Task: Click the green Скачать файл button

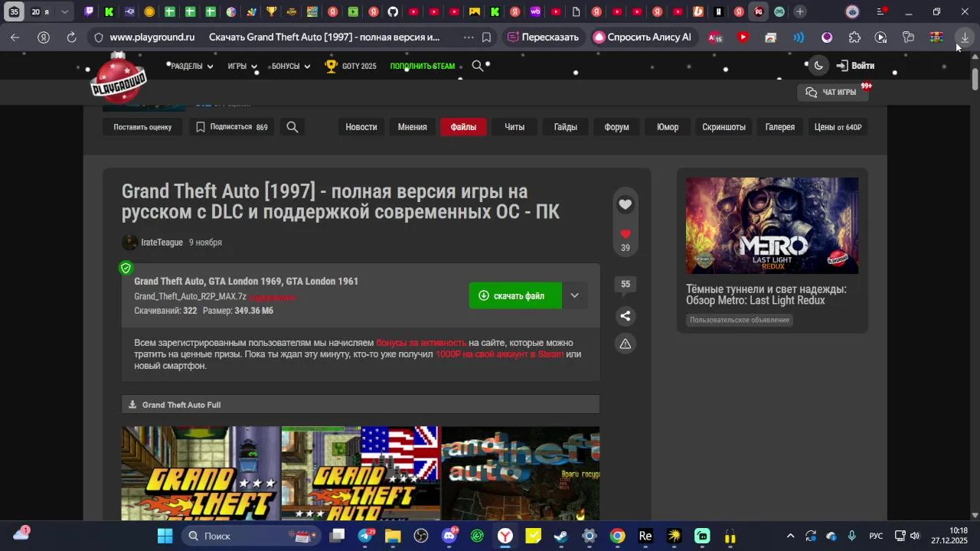Action: 515,295
